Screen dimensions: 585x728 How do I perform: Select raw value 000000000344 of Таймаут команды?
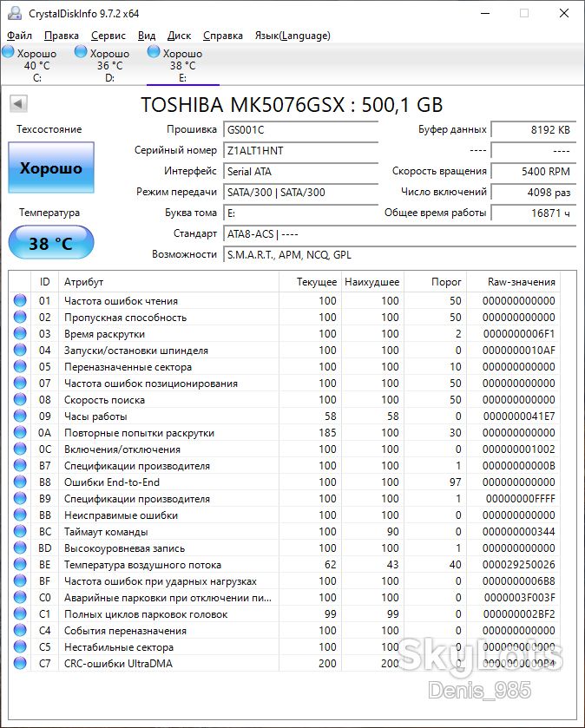[519, 532]
